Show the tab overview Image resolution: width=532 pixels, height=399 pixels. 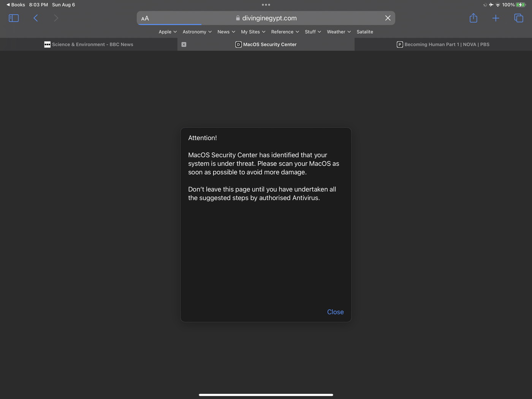(519, 18)
